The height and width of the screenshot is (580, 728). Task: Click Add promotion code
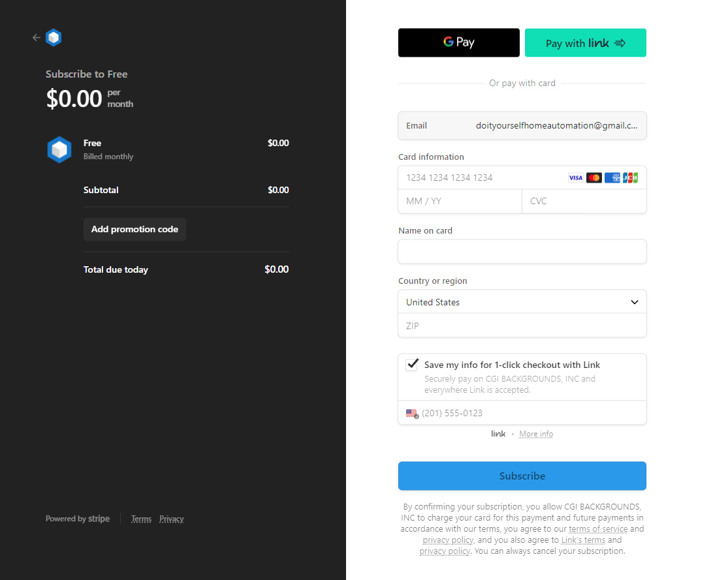click(135, 230)
